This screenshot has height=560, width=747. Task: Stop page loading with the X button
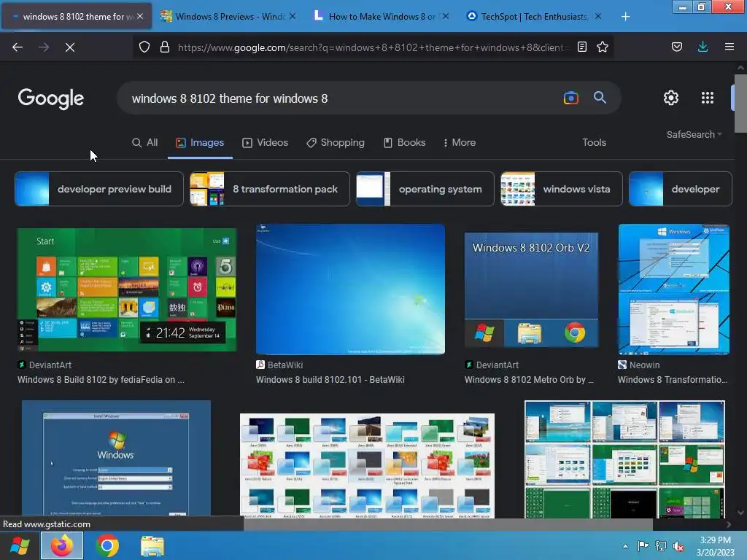(69, 47)
